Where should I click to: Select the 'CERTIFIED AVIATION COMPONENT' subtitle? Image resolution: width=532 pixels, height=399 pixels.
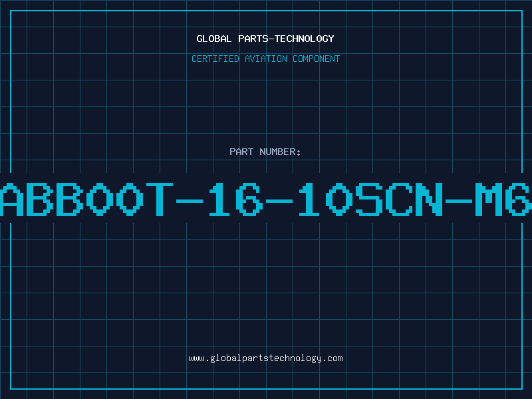(265, 59)
